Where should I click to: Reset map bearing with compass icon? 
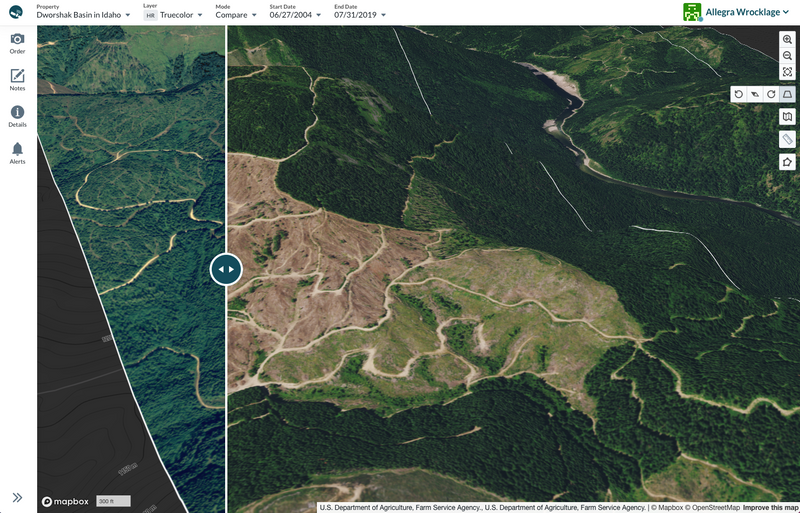[x=755, y=94]
